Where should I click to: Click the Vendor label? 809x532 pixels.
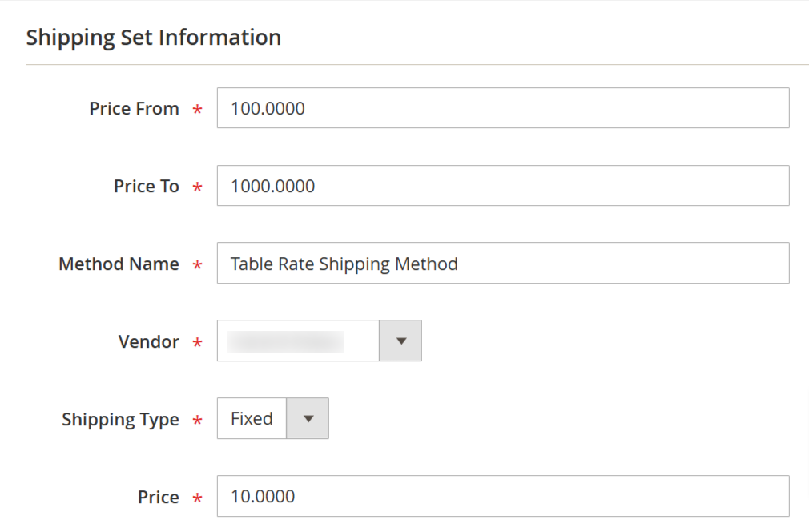tap(148, 342)
